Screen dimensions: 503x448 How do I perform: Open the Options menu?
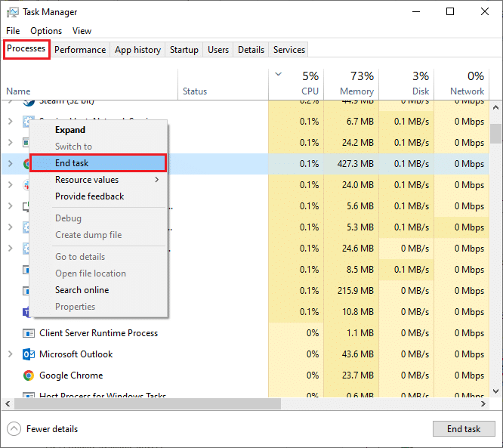(46, 31)
